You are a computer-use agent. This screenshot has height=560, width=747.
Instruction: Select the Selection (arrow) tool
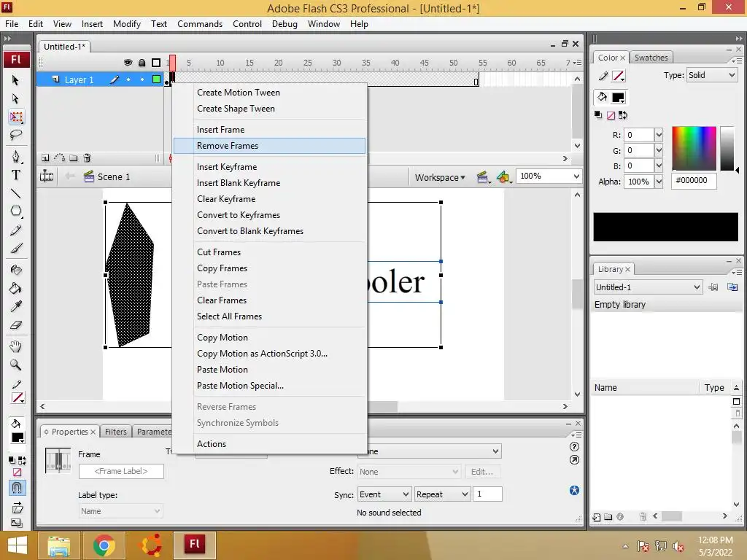(x=15, y=80)
